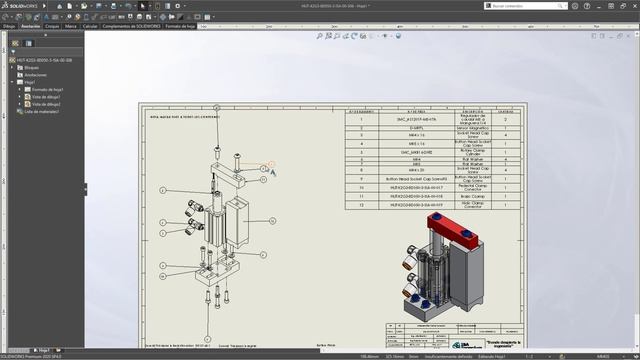
Task: Open the Help question mark icon
Action: point(587,6)
